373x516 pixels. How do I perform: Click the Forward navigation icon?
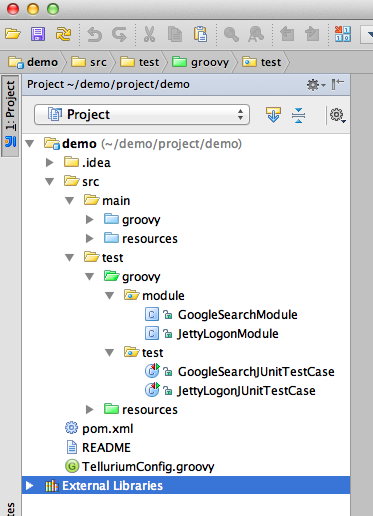(312, 34)
